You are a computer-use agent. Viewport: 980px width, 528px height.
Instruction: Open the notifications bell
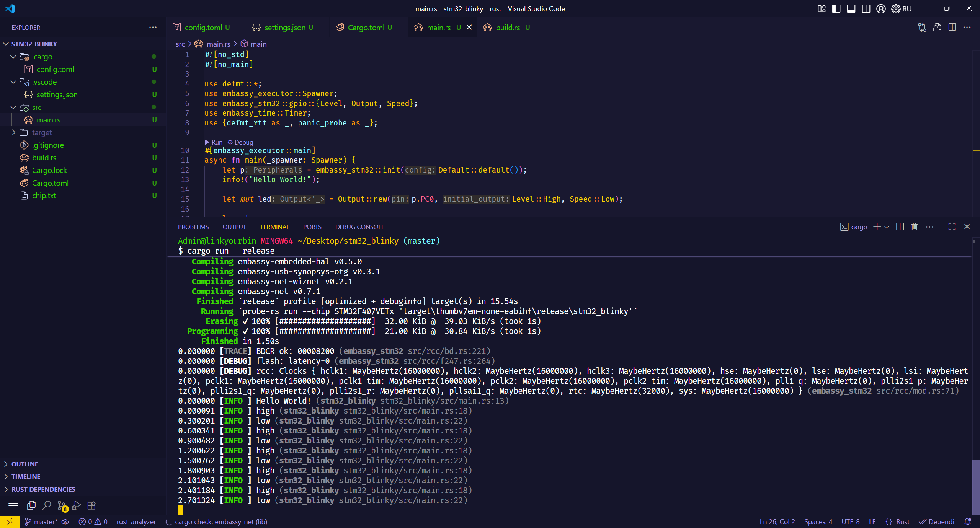(967, 522)
